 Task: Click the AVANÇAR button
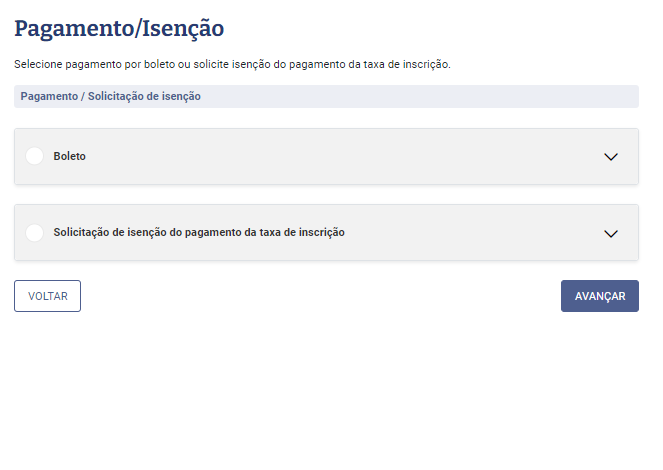pyautogui.click(x=600, y=296)
